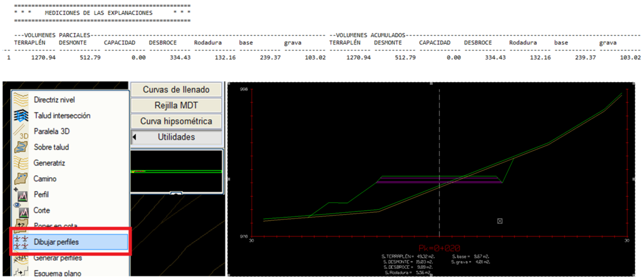The image size is (644, 280).
Task: Select the Esquema plano icon
Action: tap(21, 273)
